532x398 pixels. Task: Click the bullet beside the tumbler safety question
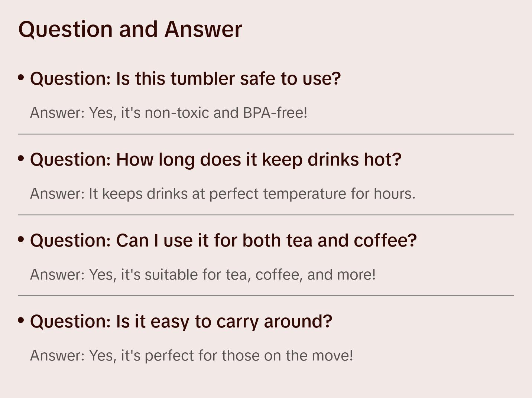[x=21, y=77]
